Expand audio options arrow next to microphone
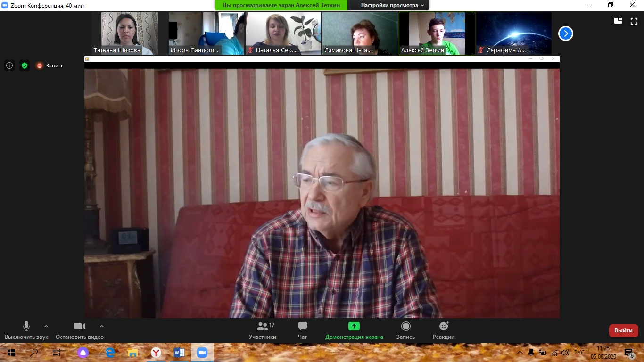Viewport: 644px width, 362px height. (46, 326)
